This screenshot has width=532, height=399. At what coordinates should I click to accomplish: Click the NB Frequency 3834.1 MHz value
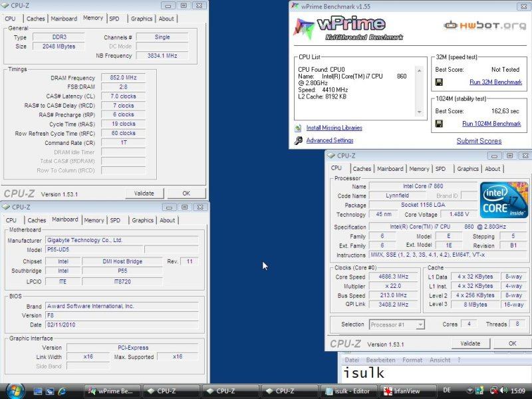click(162, 56)
